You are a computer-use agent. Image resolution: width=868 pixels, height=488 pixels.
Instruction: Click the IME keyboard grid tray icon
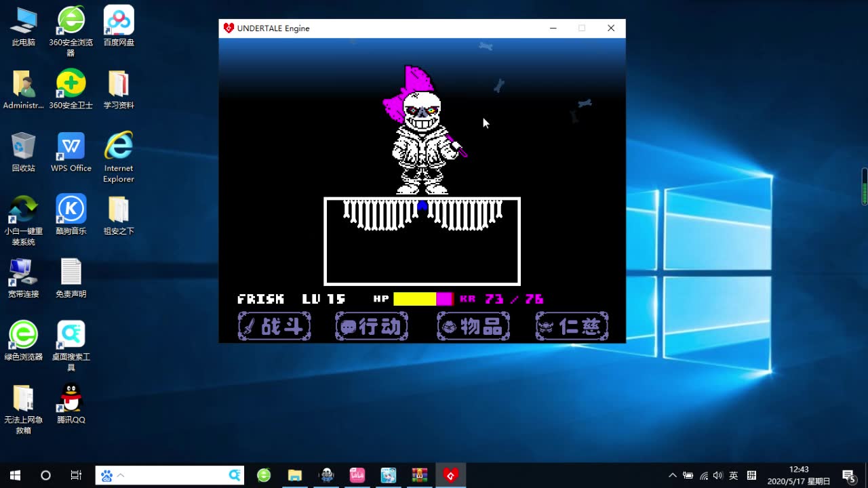tap(751, 476)
